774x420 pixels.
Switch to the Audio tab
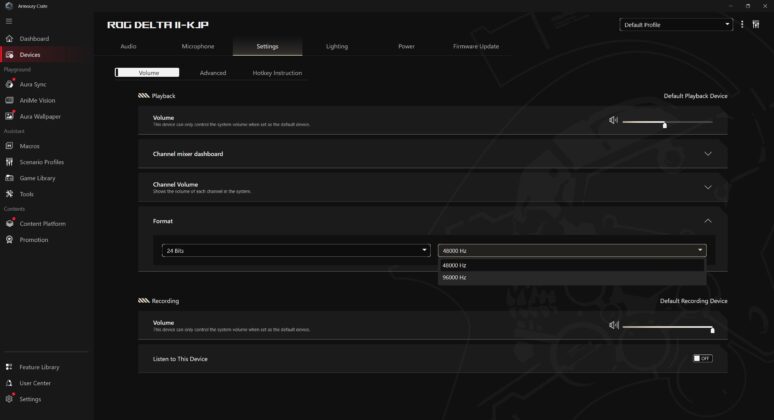(x=128, y=46)
